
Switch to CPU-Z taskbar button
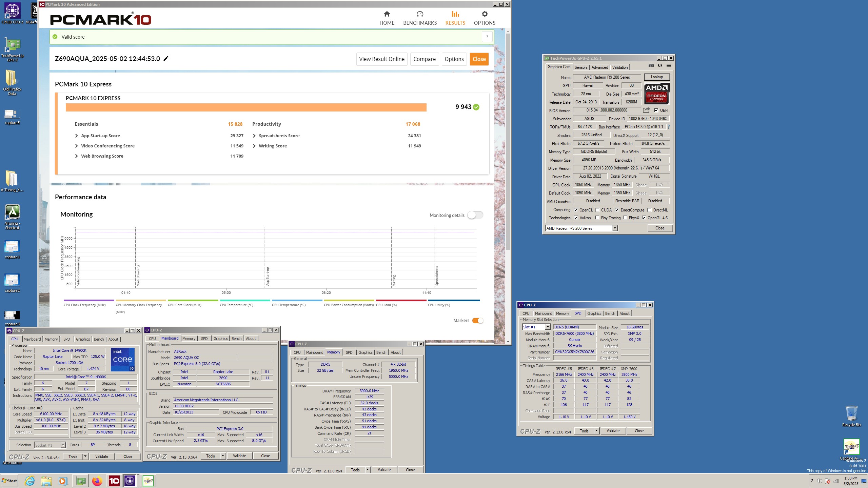(130, 481)
